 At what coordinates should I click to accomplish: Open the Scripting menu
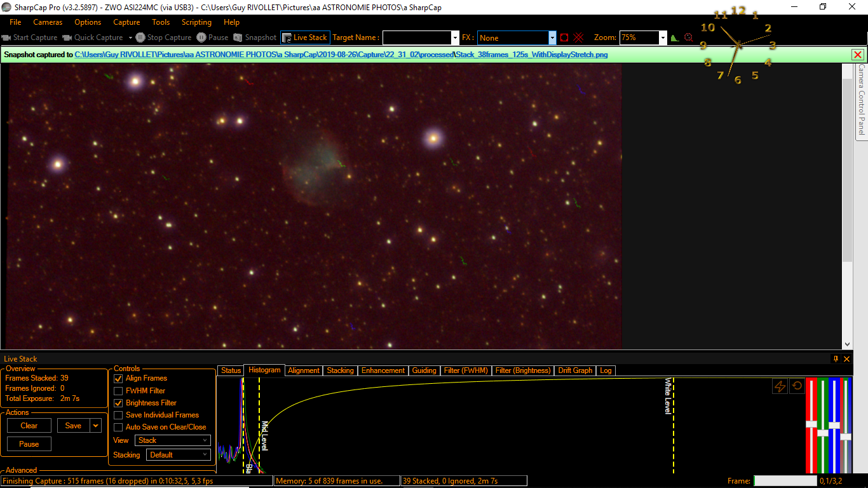[196, 22]
